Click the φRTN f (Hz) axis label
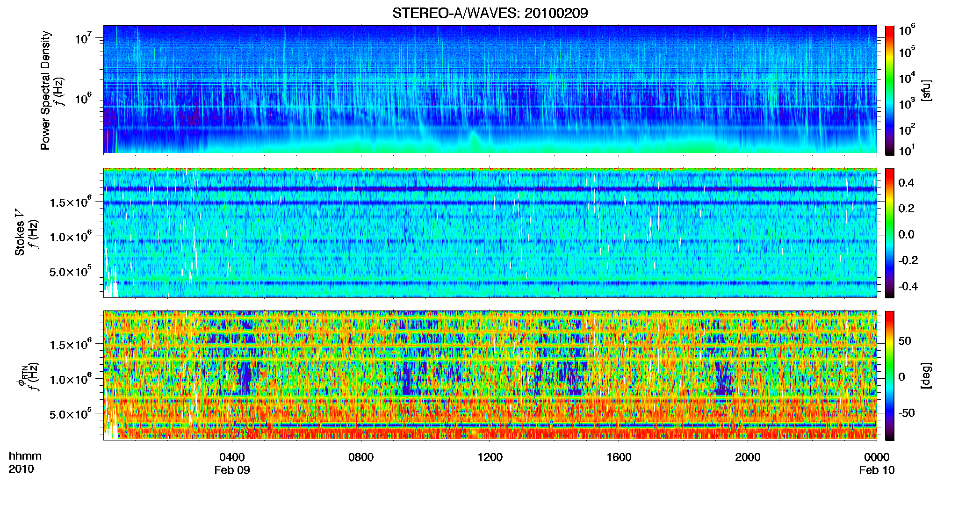The image size is (980, 505). point(29,377)
